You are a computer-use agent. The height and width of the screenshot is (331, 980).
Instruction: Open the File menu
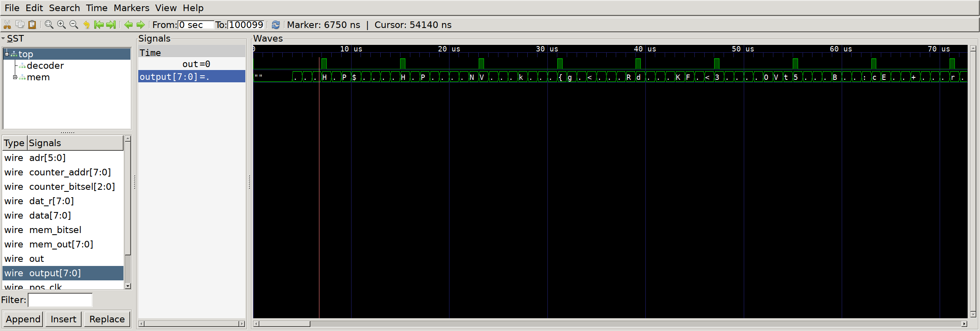12,8
